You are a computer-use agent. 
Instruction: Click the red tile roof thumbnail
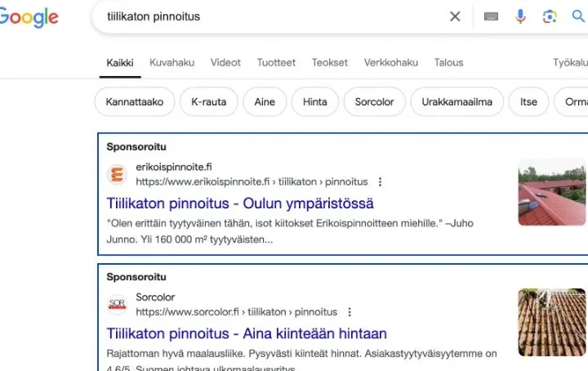pyautogui.click(x=552, y=192)
